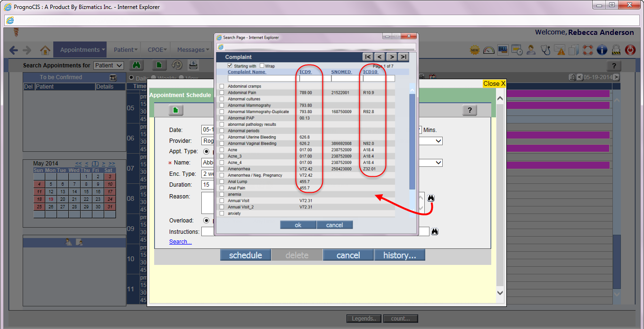Viewport: 644px width, 329px height.
Task: Open the calendar with clock icon
Action: tap(517, 50)
